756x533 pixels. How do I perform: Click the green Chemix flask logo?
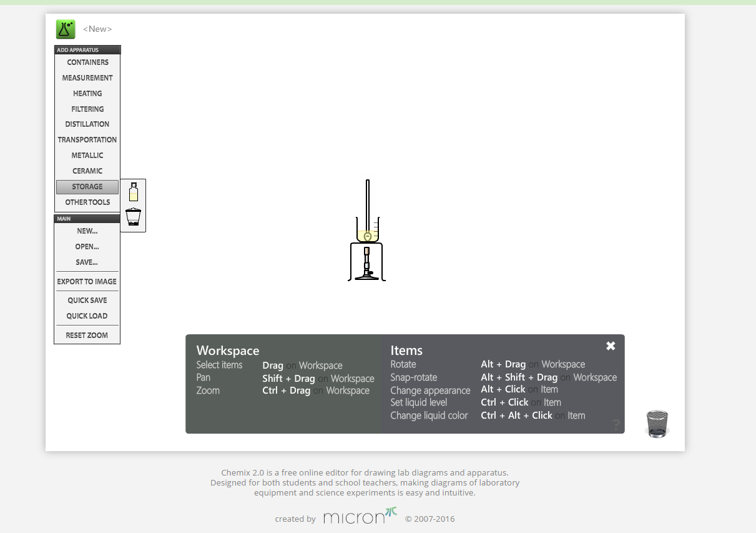coord(66,29)
